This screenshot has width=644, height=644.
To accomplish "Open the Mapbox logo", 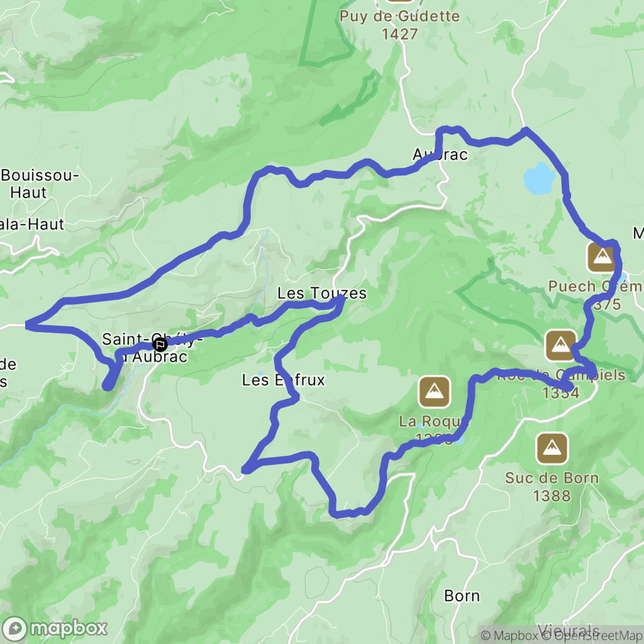I will coord(55,628).
